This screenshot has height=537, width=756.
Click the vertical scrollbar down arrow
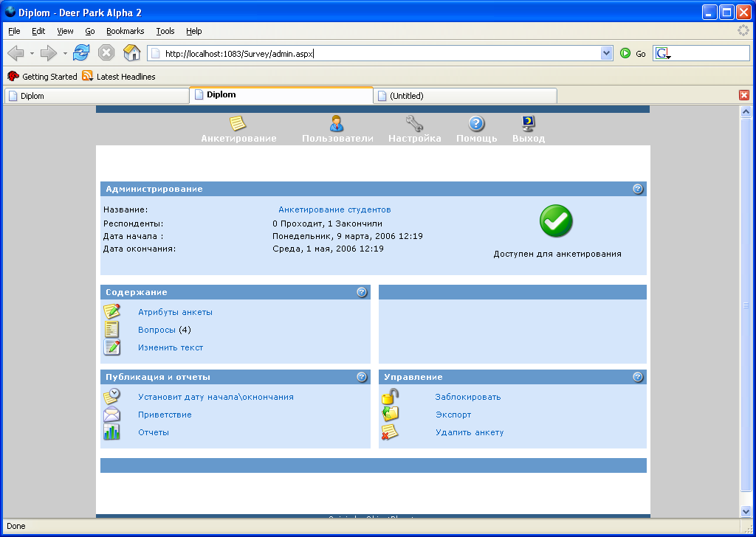[746, 511]
